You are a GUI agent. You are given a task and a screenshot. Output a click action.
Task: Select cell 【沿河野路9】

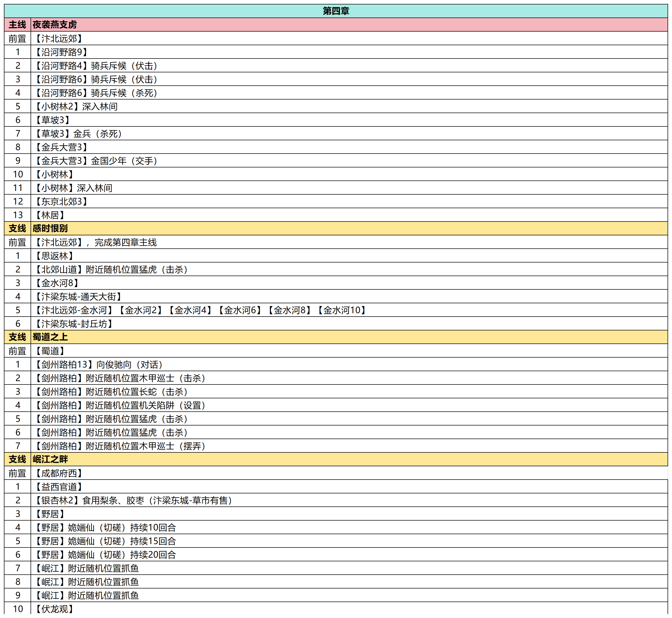coord(62,52)
